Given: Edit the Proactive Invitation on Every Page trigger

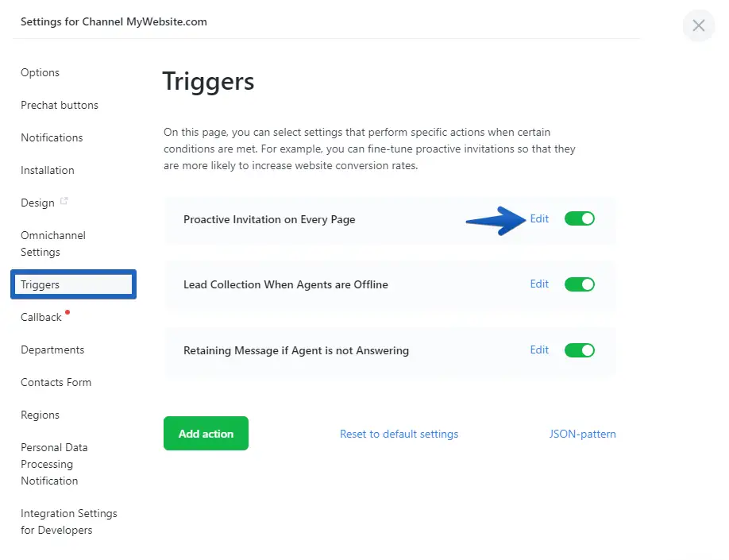Looking at the screenshot, I should tap(539, 219).
